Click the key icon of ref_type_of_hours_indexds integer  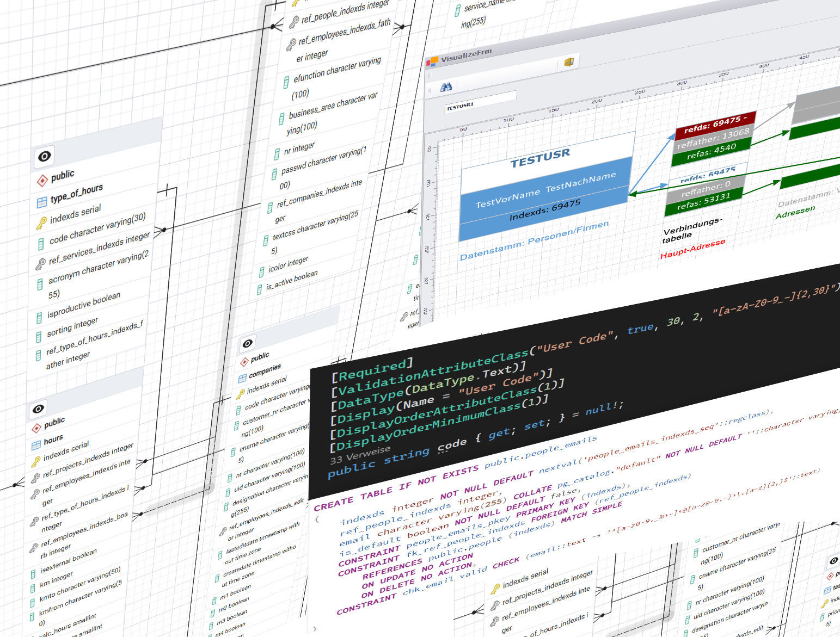tap(34, 521)
